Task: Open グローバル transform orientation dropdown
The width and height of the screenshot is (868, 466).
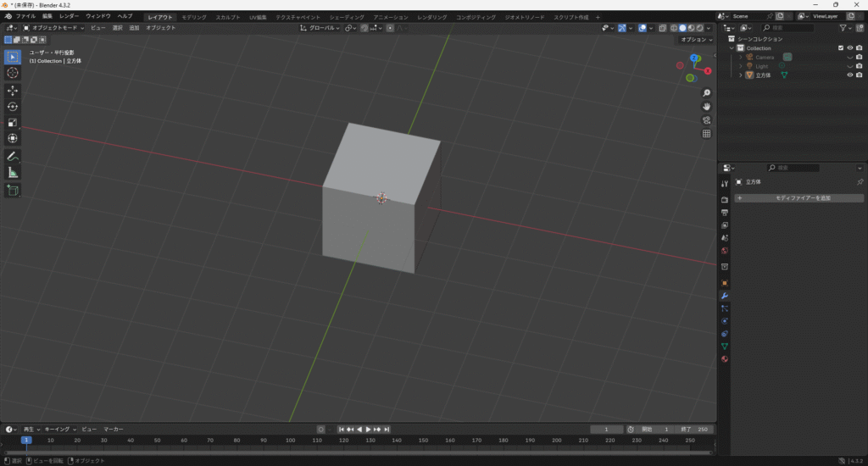Action: point(320,28)
